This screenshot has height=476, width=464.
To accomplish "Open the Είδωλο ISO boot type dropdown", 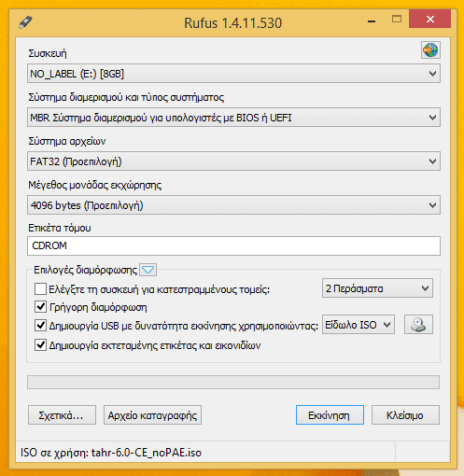I will [x=359, y=325].
